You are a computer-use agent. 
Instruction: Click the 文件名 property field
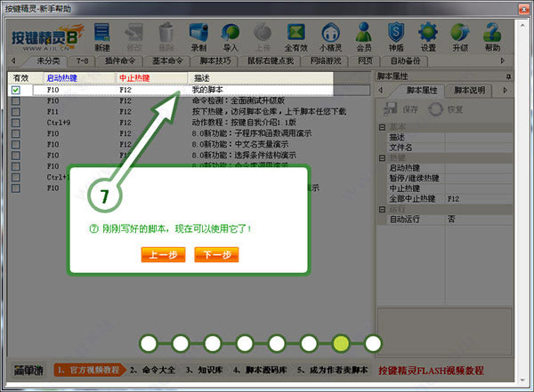click(x=479, y=148)
